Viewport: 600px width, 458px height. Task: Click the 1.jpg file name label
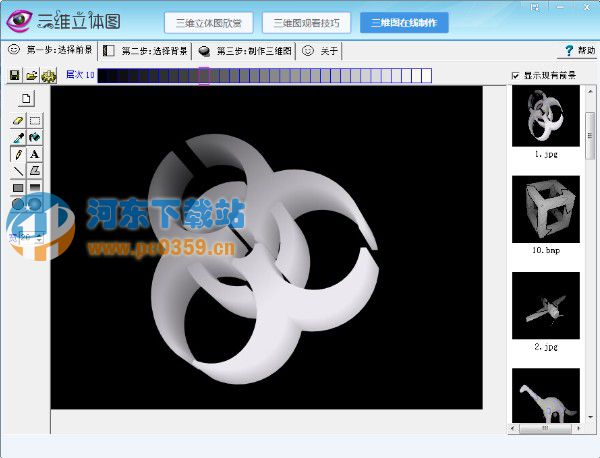pos(546,154)
